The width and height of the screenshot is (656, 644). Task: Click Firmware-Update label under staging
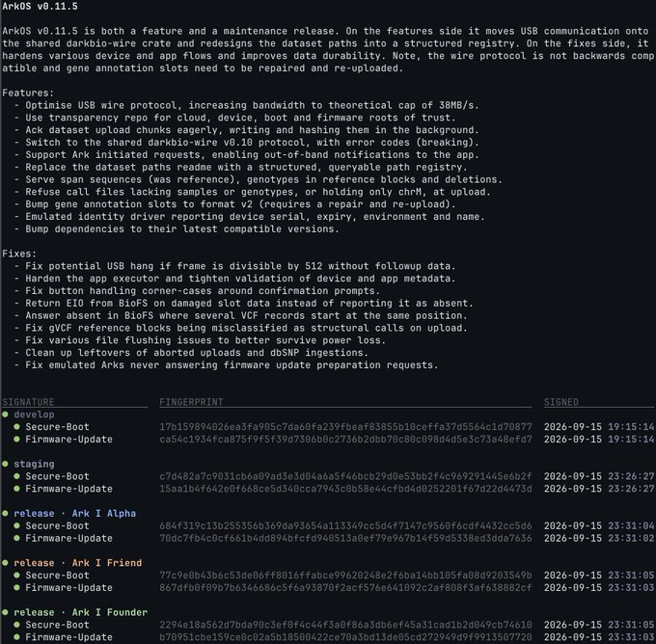(69, 489)
